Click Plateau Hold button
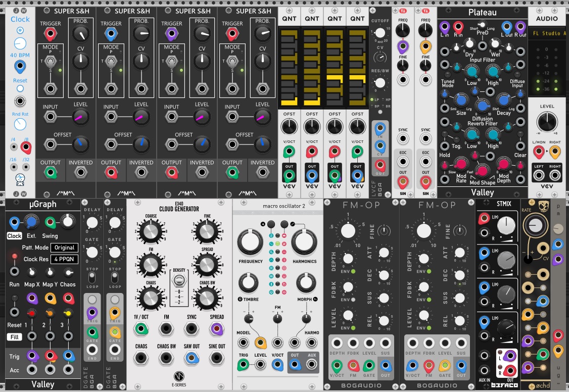 (x=444, y=134)
